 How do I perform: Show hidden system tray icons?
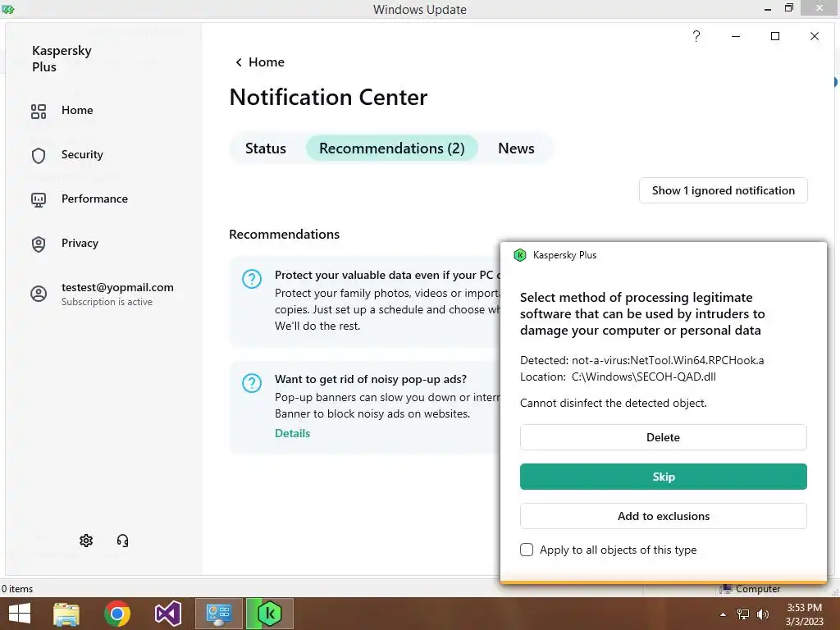pyautogui.click(x=724, y=614)
